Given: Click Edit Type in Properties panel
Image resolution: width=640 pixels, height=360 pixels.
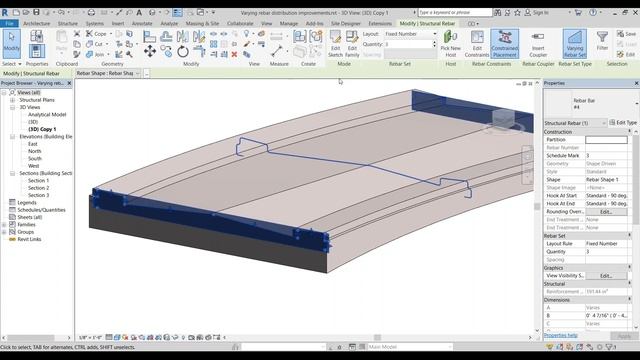Looking at the screenshot, I should pyautogui.click(x=623, y=122).
